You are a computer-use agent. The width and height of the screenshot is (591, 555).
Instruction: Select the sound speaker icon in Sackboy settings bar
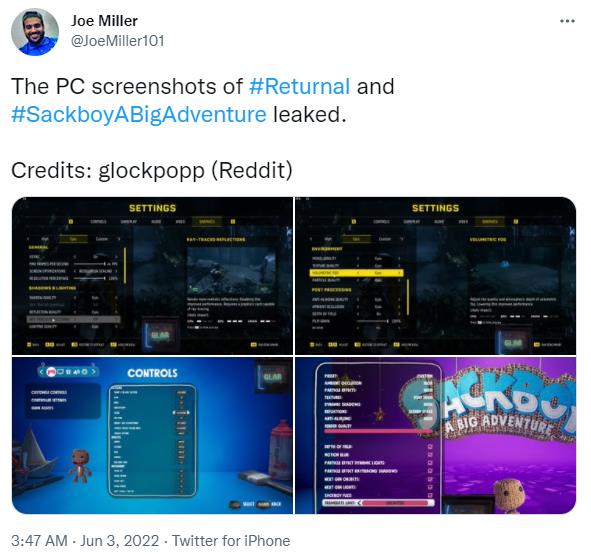(x=76, y=372)
